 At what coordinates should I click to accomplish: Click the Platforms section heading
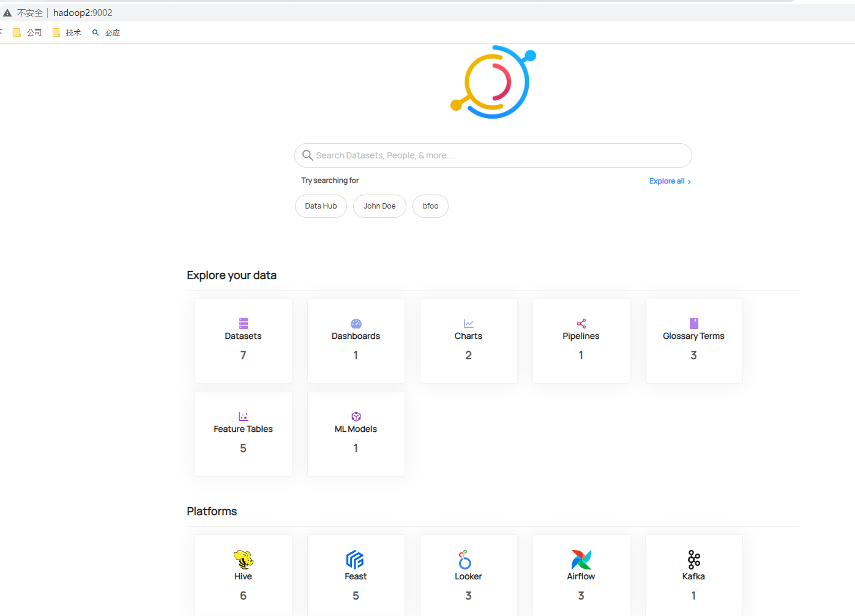pyautogui.click(x=212, y=511)
